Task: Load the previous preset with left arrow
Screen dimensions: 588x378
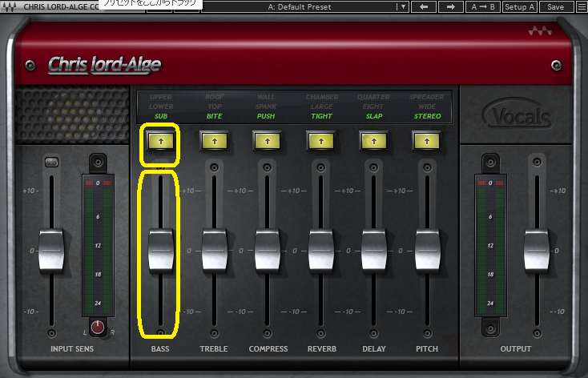Action: pos(424,6)
